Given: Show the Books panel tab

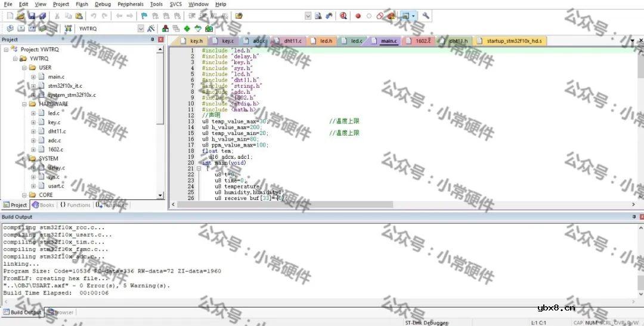Looking at the screenshot, I should point(44,205).
